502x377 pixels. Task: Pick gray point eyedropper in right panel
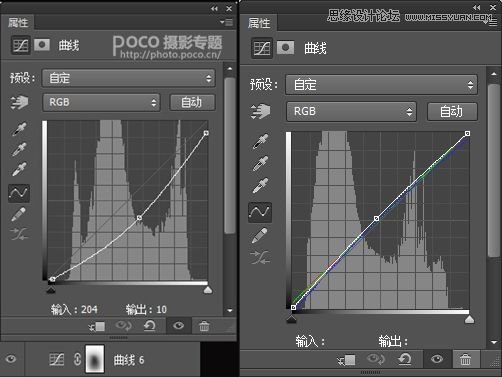pos(261,163)
